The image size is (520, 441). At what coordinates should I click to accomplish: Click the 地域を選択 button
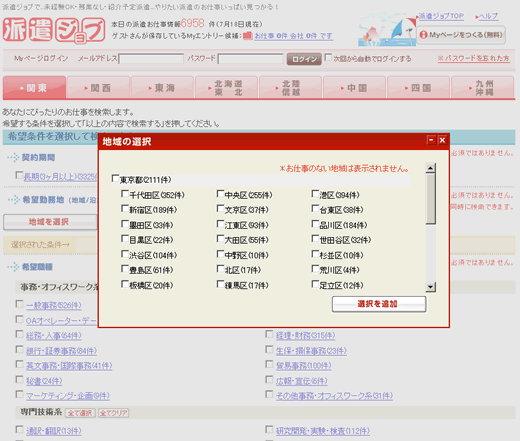[50, 222]
